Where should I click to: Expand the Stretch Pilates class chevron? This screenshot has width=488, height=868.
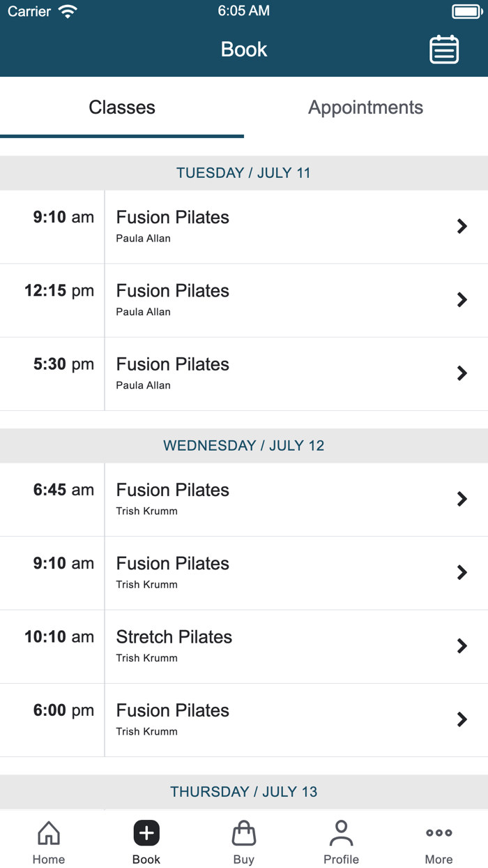(x=462, y=645)
